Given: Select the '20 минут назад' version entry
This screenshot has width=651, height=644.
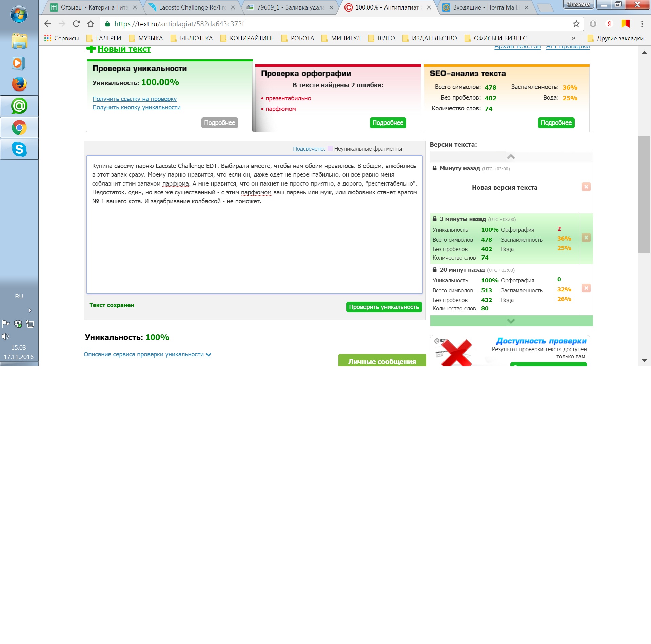Looking at the screenshot, I should click(505, 289).
